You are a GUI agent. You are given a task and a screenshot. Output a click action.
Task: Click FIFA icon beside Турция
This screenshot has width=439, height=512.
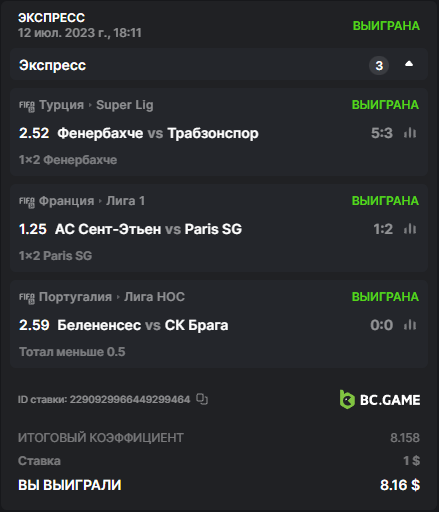pyautogui.click(x=27, y=106)
